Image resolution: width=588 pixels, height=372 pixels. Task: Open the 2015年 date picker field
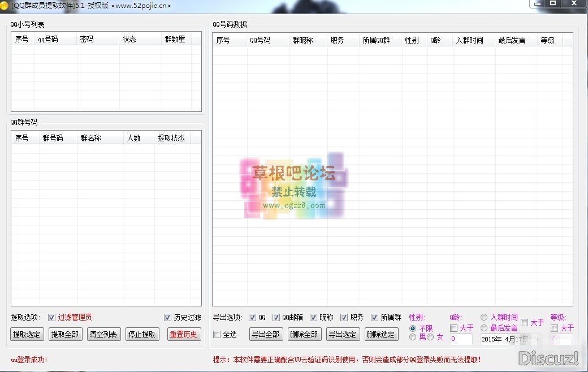506,339
